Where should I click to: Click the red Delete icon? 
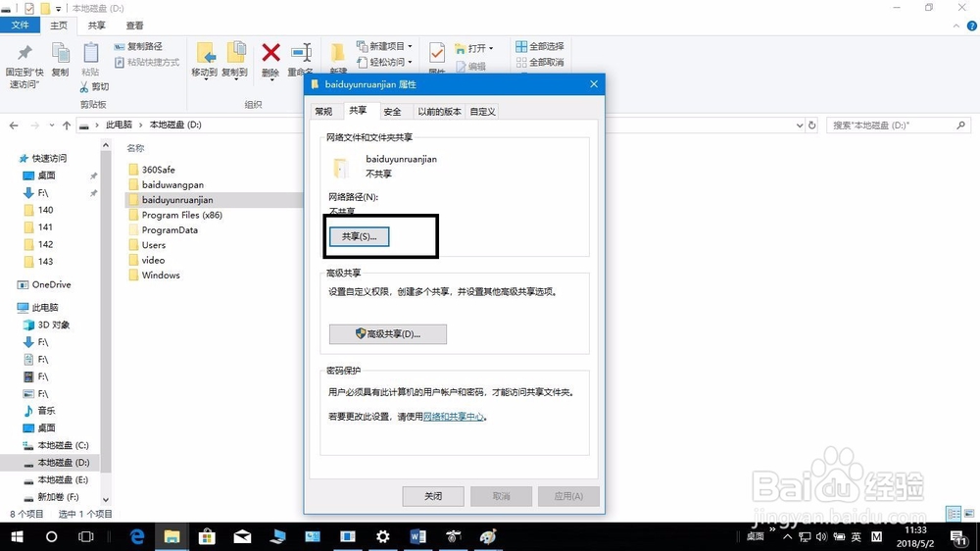(270, 53)
